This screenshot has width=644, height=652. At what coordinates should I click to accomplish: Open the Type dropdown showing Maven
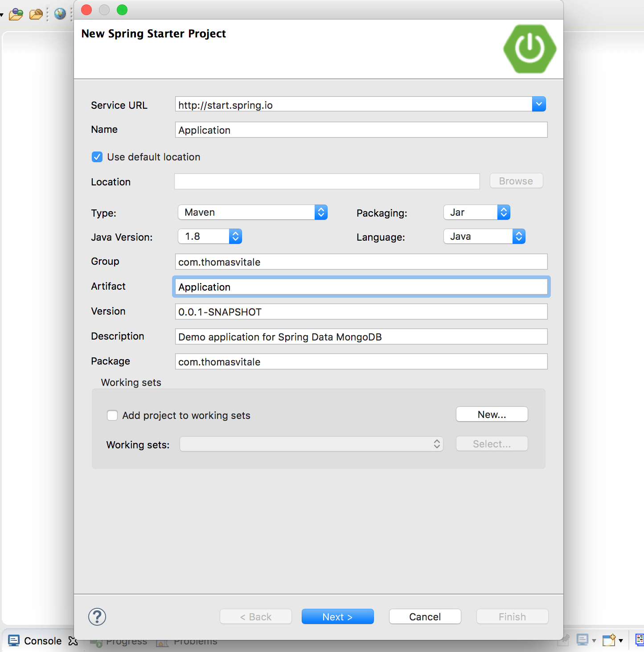[x=321, y=212]
